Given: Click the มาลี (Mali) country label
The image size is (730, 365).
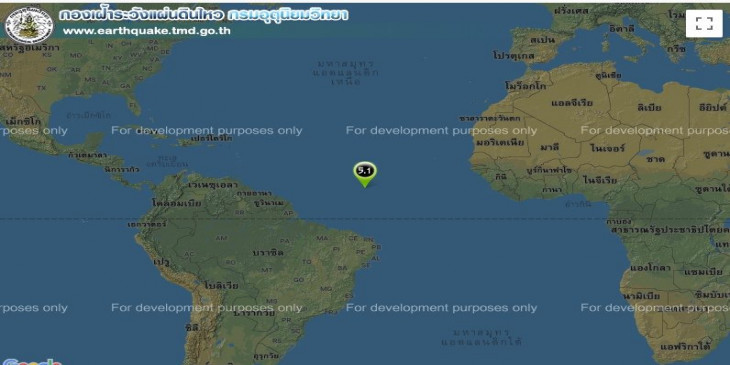Looking at the screenshot, I should (550, 148).
